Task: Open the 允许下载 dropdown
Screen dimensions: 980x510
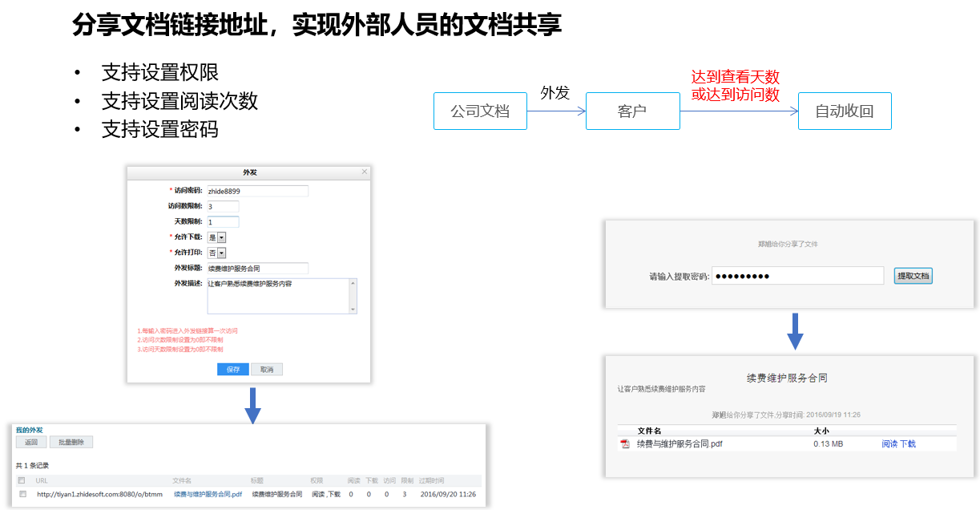Action: tap(217, 237)
